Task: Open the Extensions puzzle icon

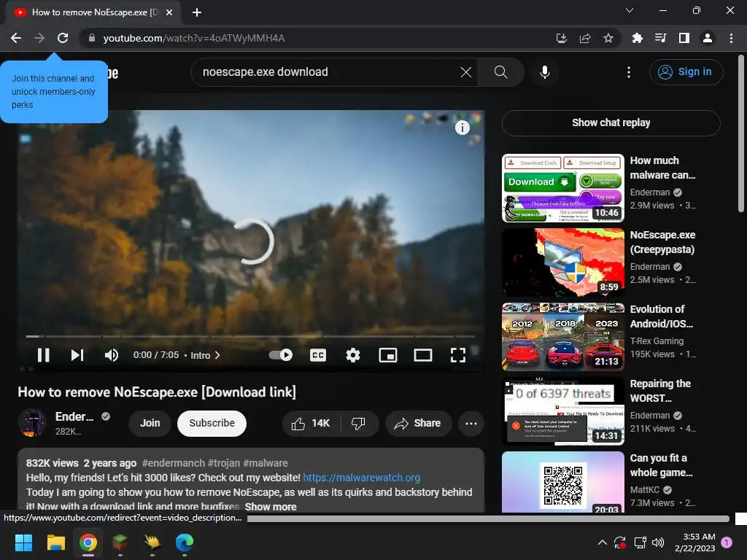Action: coord(638,38)
